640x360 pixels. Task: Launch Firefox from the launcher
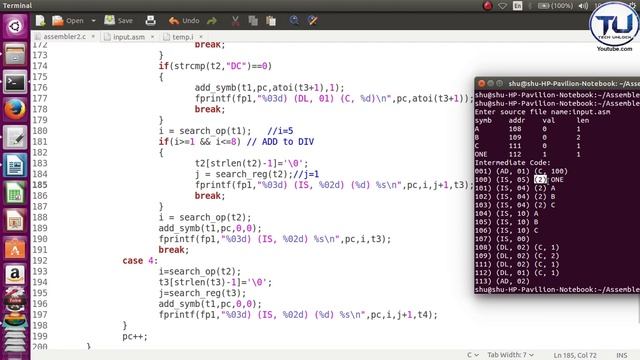coord(15,109)
